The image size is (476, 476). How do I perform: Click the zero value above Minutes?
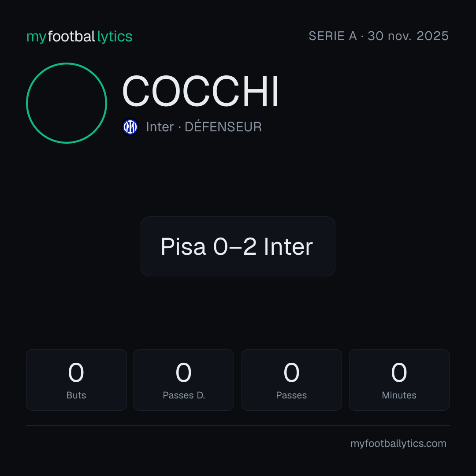[x=399, y=372]
